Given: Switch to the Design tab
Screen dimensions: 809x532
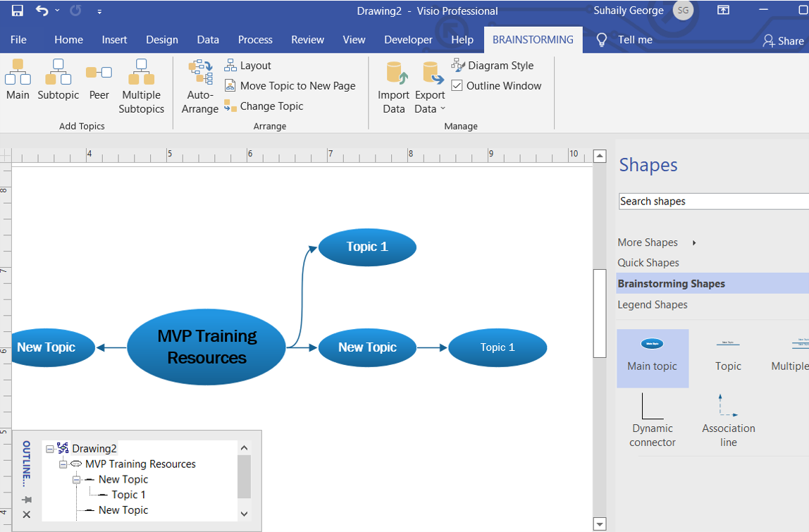Looking at the screenshot, I should coord(161,39).
